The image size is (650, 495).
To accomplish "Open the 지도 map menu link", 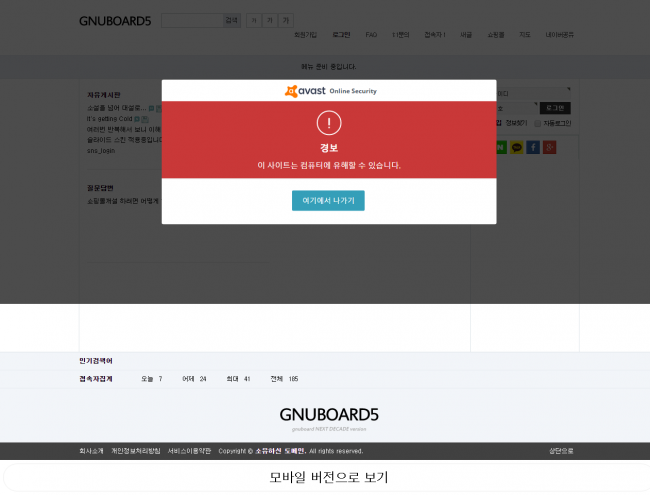I will pyautogui.click(x=525, y=35).
